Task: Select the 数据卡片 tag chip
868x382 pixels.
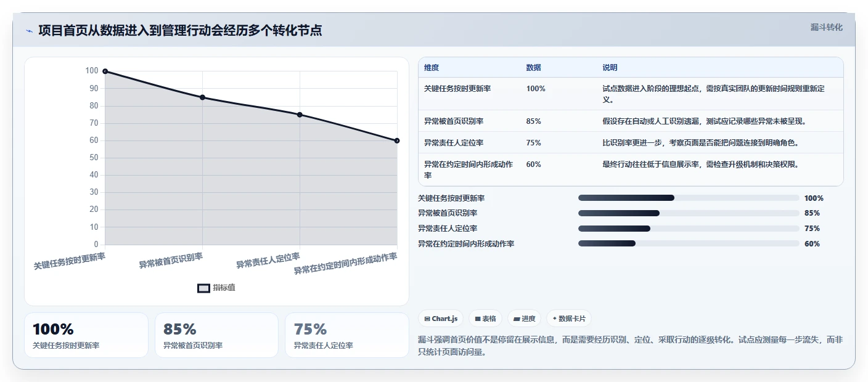Action: [x=568, y=319]
